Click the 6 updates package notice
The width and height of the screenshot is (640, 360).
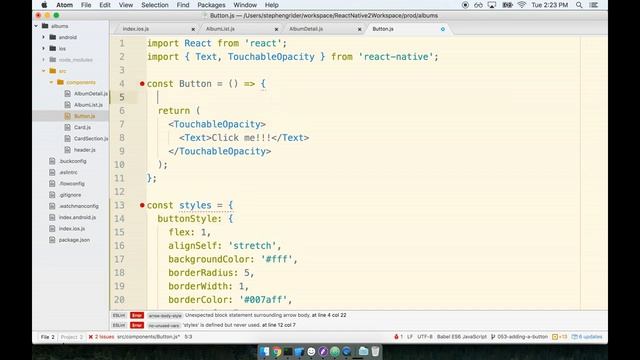click(587, 337)
